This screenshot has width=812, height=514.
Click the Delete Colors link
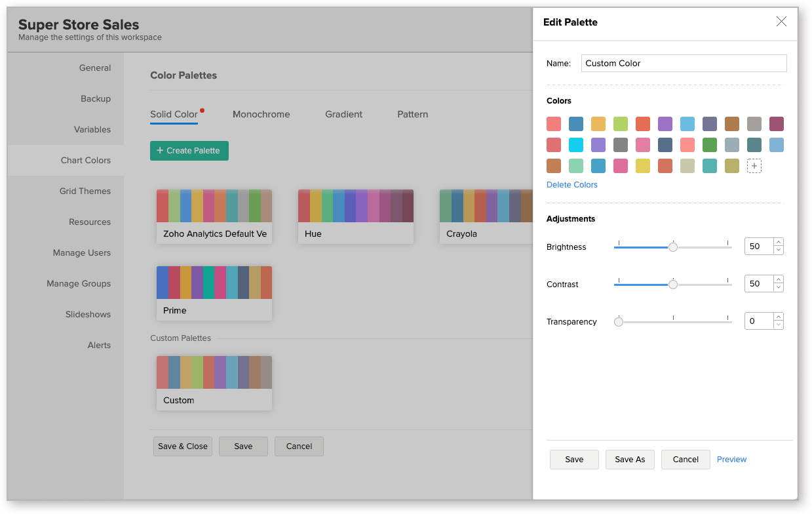[571, 184]
